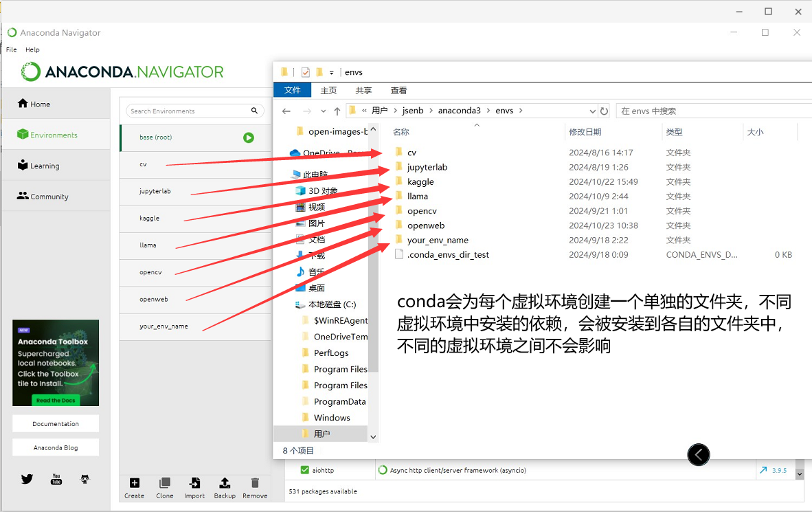Open the Help menu
The height and width of the screenshot is (512, 812).
pos(32,49)
